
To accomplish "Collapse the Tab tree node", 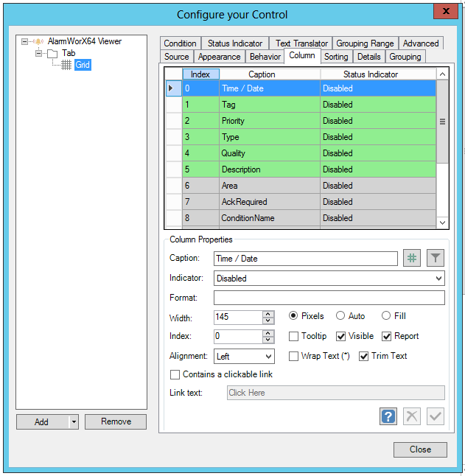I will pyautogui.click(x=38, y=54).
